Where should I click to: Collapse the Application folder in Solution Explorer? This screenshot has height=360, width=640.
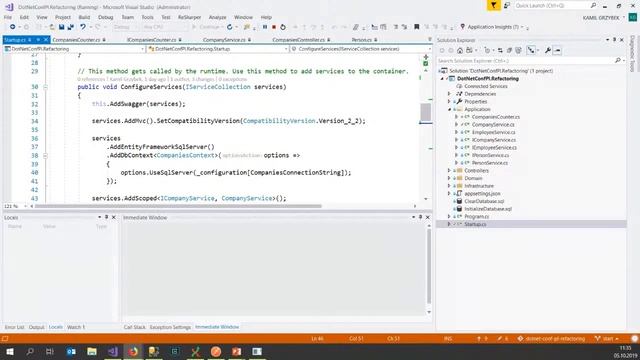(x=449, y=109)
